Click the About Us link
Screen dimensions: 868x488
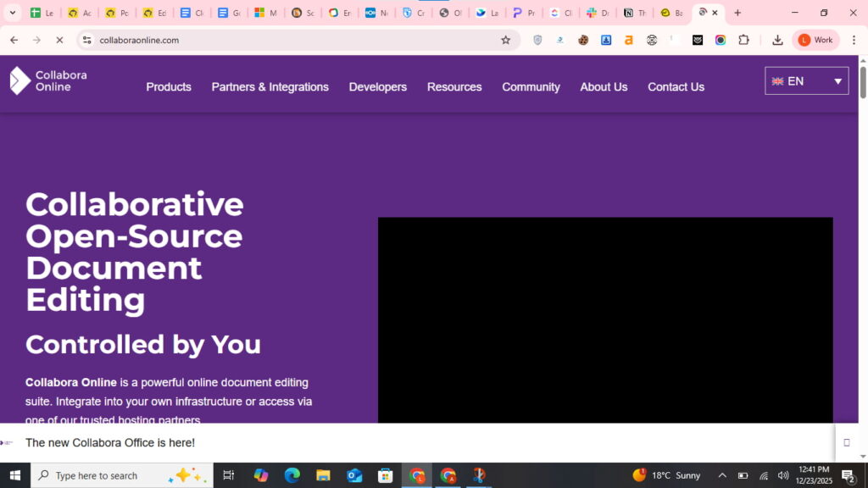(604, 87)
